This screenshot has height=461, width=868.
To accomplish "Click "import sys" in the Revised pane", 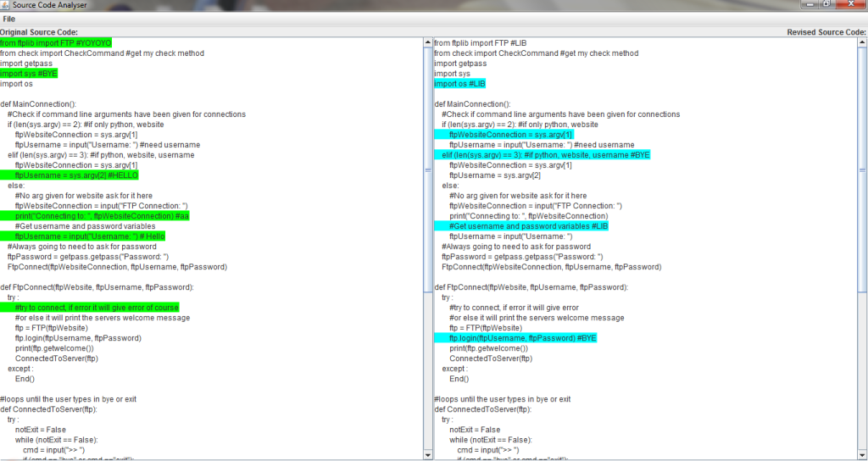I will coord(453,74).
